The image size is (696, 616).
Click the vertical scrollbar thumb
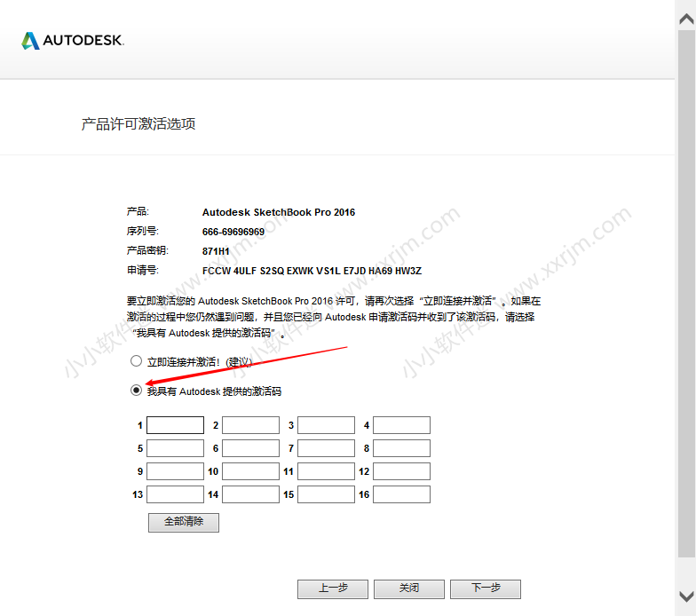(x=687, y=293)
